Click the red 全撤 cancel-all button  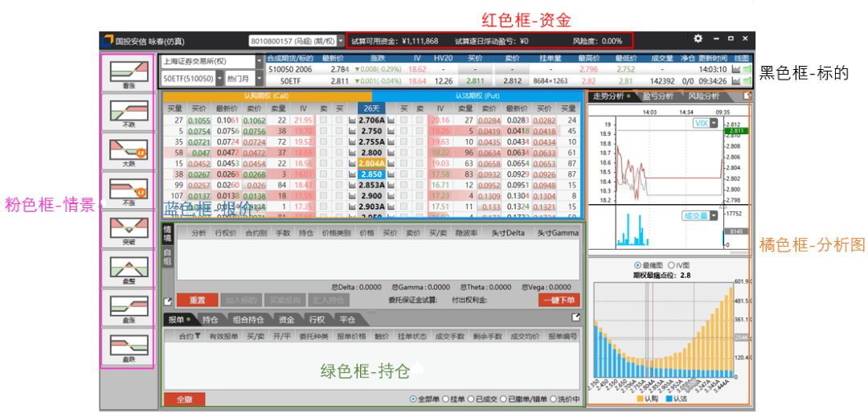184,399
